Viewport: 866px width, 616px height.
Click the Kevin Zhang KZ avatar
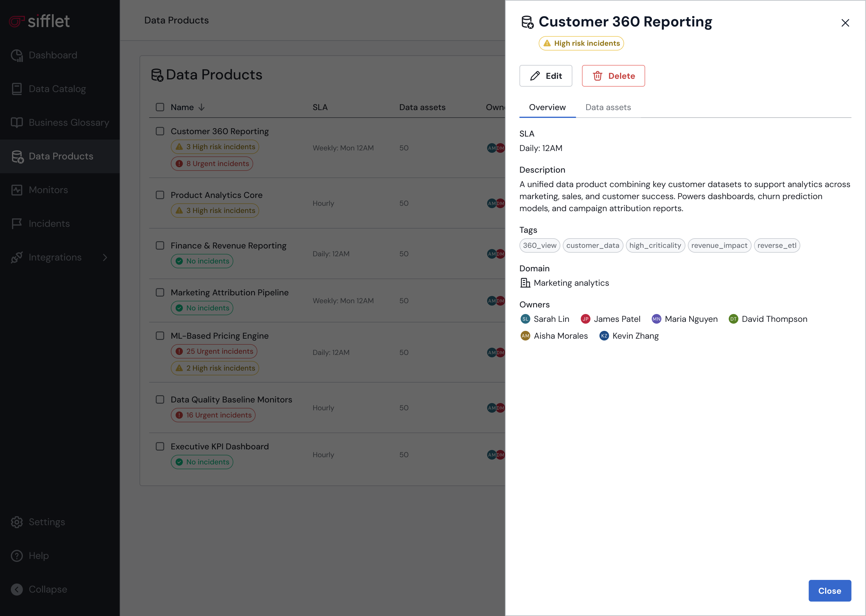604,336
